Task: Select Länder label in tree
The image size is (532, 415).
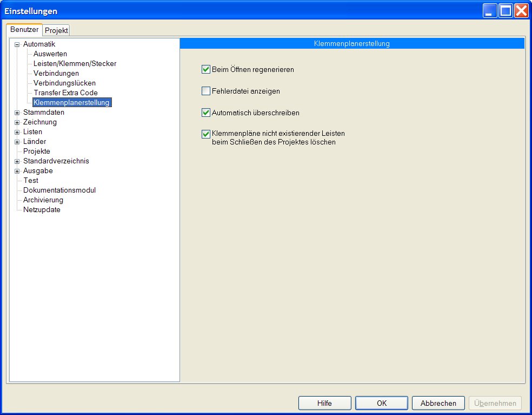Action: (35, 142)
